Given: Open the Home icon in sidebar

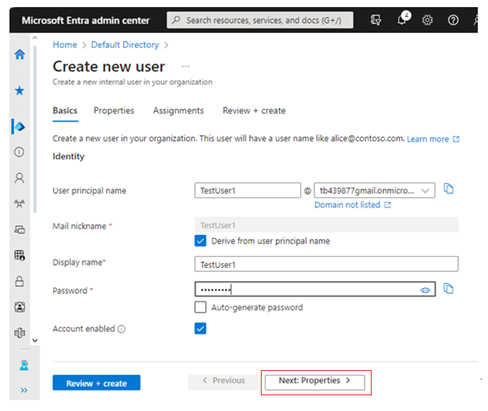Looking at the screenshot, I should [x=20, y=54].
